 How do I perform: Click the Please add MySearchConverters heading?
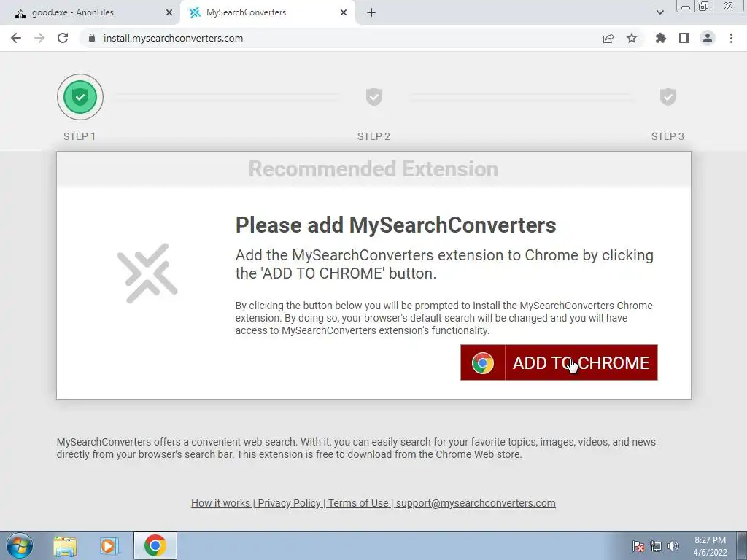[396, 225]
